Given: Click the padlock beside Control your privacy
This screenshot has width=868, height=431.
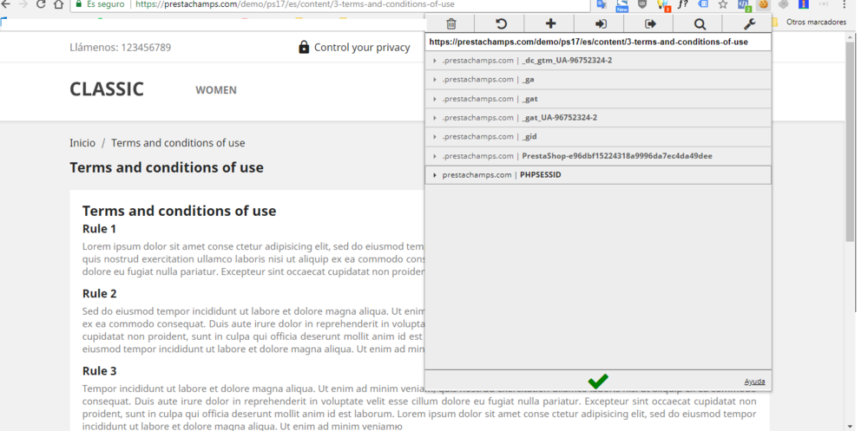Looking at the screenshot, I should click(x=303, y=47).
